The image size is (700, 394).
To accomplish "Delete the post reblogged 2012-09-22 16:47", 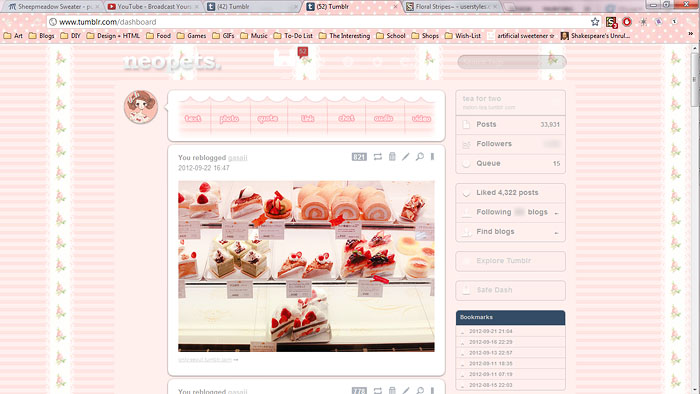I will point(392,156).
